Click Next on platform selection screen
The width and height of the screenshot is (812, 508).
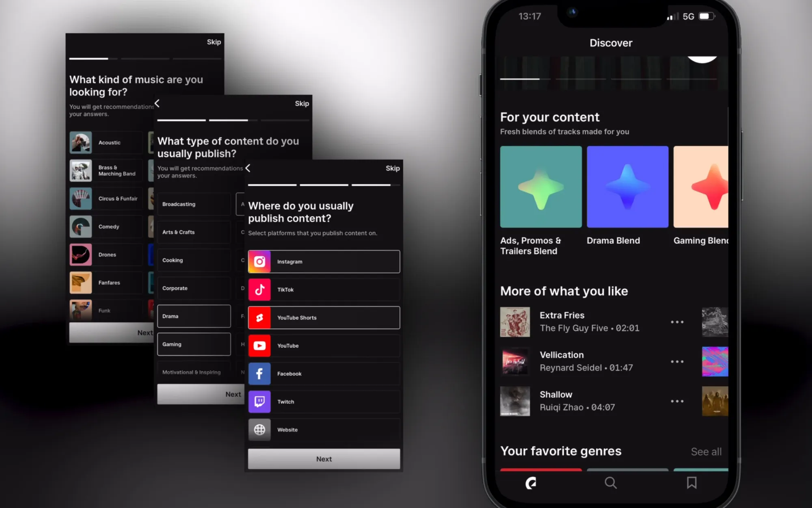coord(324,459)
